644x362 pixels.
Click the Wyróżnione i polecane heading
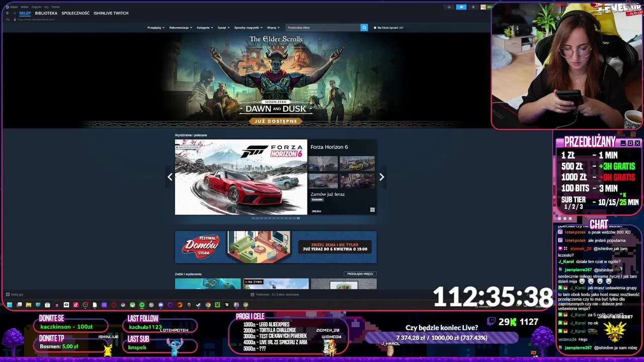tap(191, 135)
